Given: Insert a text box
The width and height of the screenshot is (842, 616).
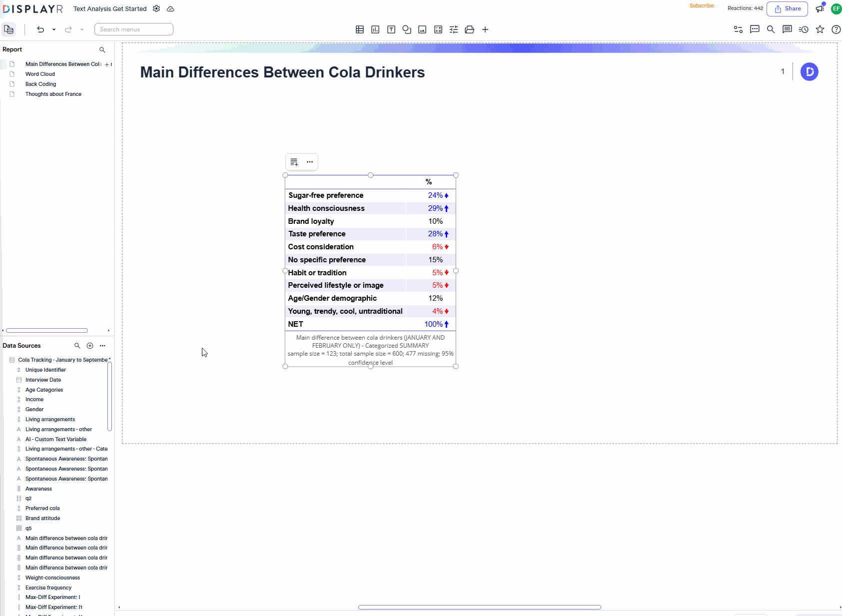Looking at the screenshot, I should pyautogui.click(x=391, y=29).
